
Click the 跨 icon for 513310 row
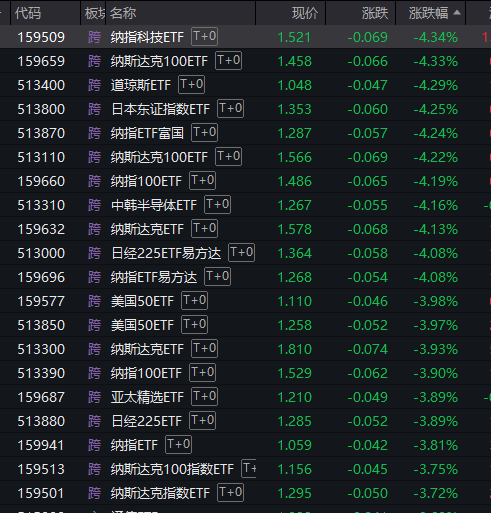tap(94, 205)
